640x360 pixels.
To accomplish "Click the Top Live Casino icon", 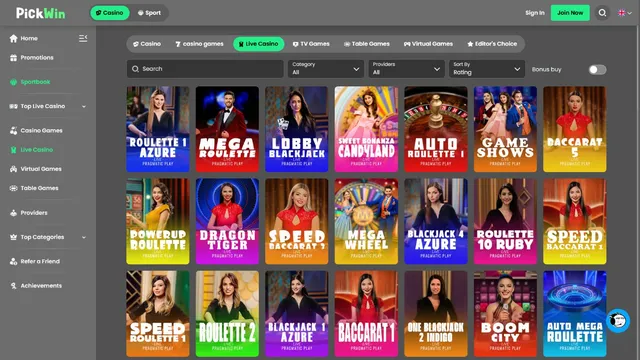I will click(13, 106).
